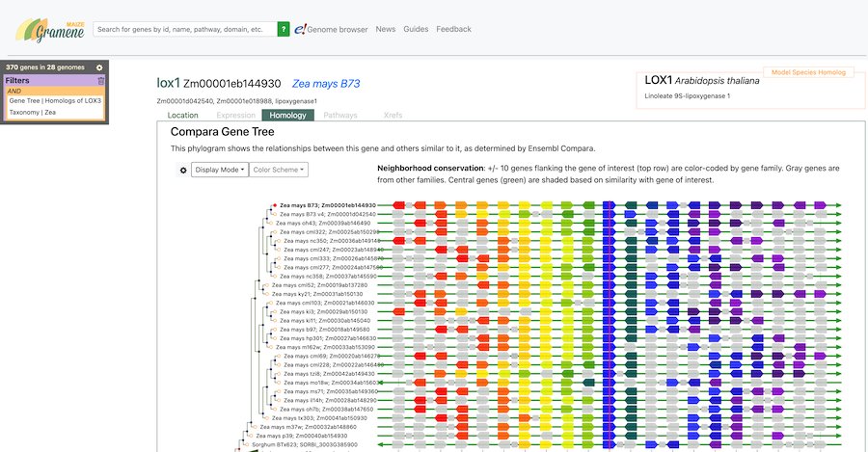Open the Color Scheme dropdown
This screenshot has height=452, width=868.
point(281,170)
